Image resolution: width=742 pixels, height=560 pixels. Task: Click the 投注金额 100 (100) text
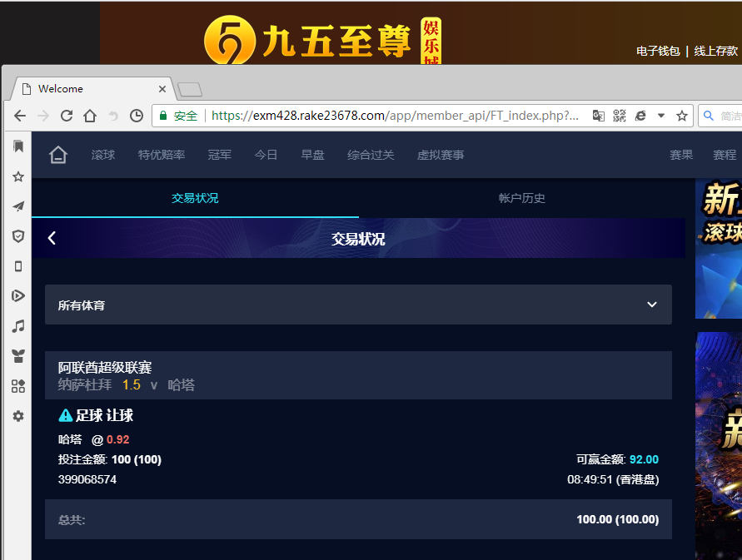click(x=110, y=459)
